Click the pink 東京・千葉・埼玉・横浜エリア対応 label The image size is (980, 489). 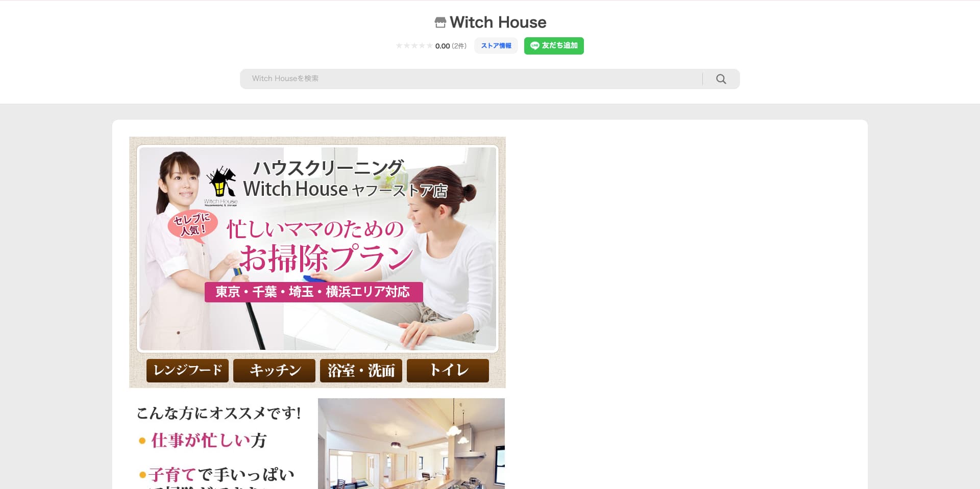[313, 292]
